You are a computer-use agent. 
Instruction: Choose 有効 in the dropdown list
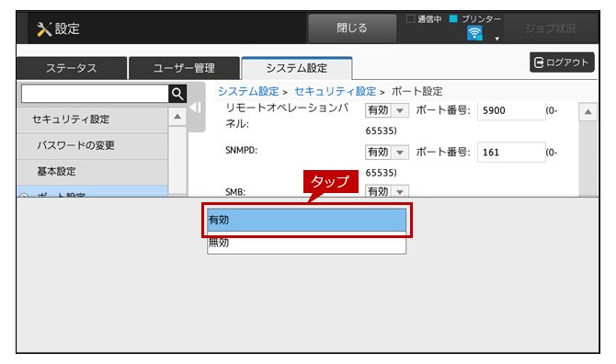click(306, 220)
